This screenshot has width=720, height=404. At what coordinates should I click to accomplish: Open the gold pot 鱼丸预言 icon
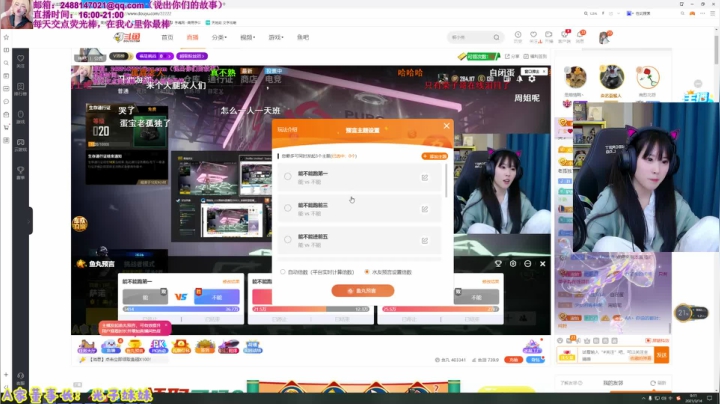[x=135, y=346]
